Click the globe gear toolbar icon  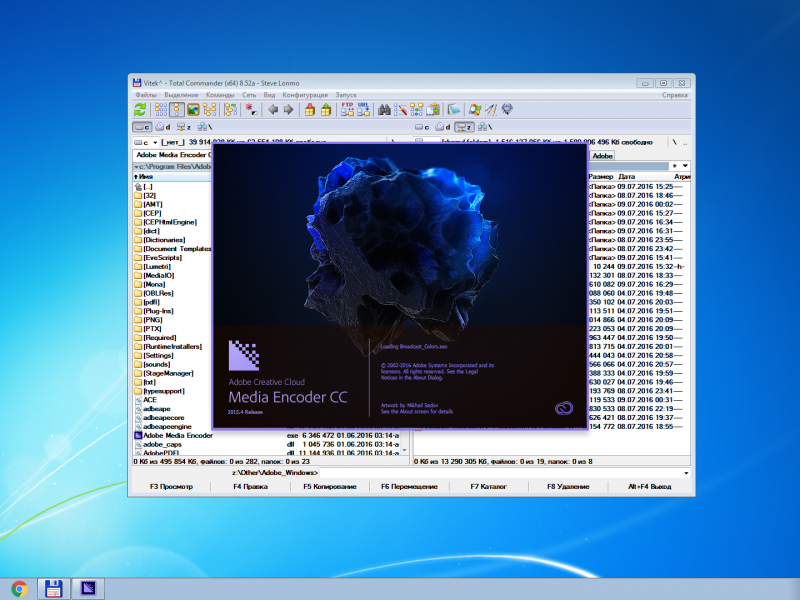(x=507, y=109)
